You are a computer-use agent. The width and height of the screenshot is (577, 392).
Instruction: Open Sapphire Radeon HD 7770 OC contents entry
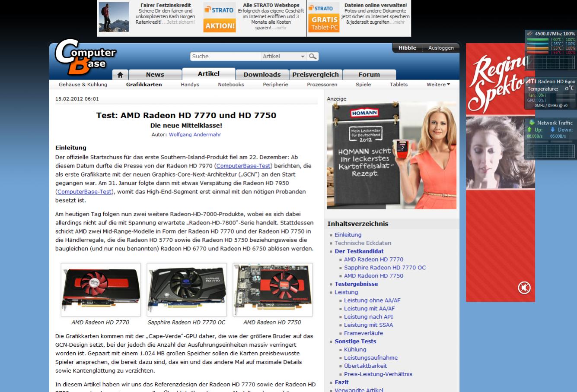385,268
